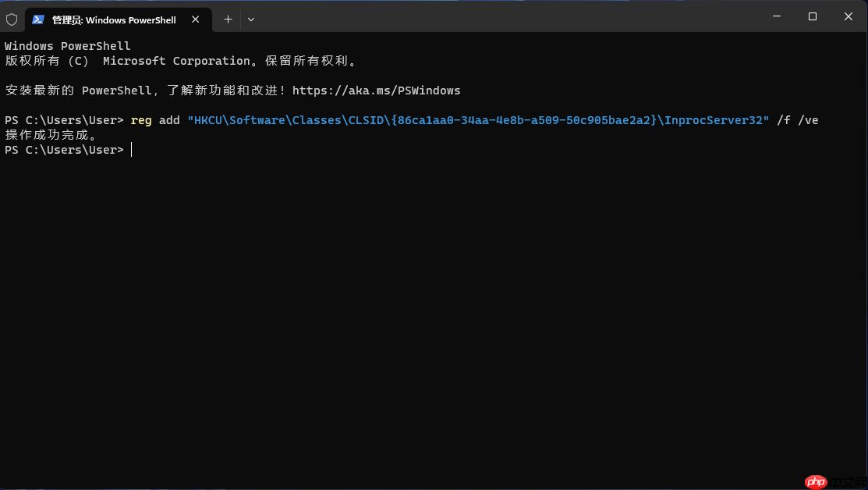Image resolution: width=868 pixels, height=490 pixels.
Task: Click the blinking cursor at the prompt
Action: (x=131, y=149)
